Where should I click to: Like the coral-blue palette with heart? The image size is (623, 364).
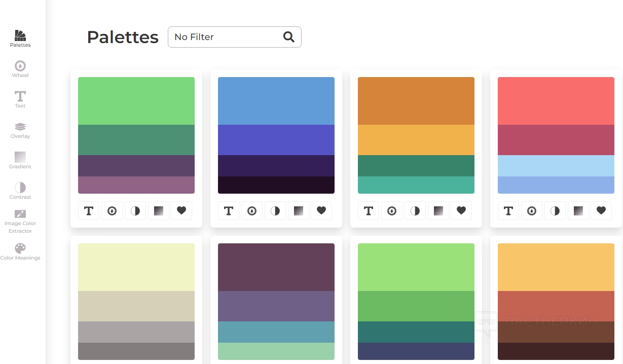pos(601,211)
